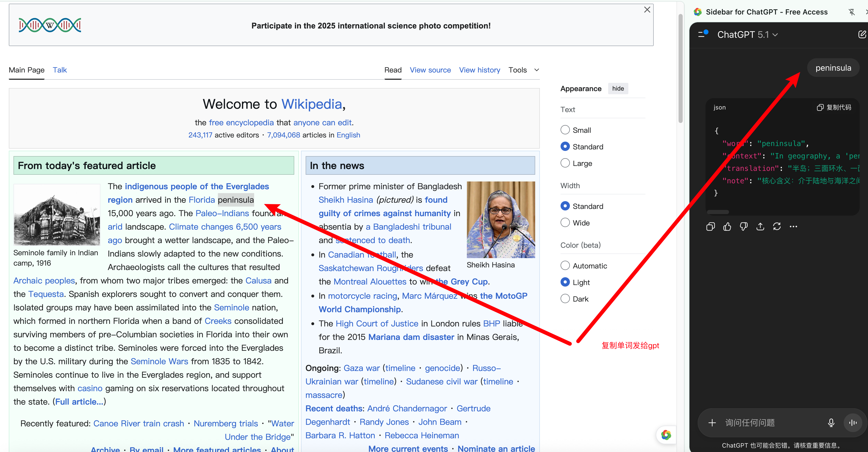Regenerate the ChatGPT response
Viewport: 868px width, 452px height.
(x=777, y=227)
